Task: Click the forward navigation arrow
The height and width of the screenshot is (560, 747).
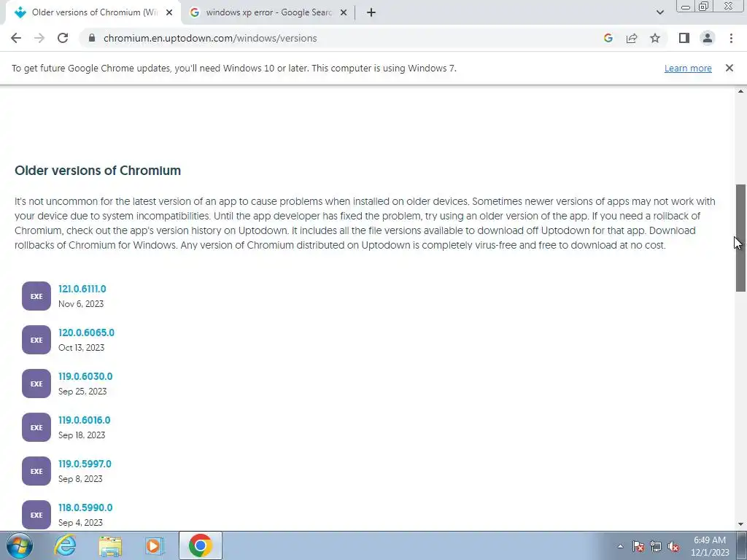Action: pyautogui.click(x=39, y=38)
